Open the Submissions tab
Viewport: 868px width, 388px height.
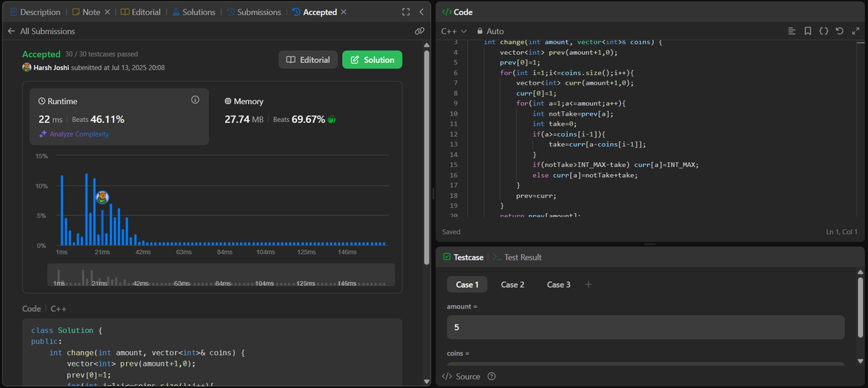click(x=253, y=12)
